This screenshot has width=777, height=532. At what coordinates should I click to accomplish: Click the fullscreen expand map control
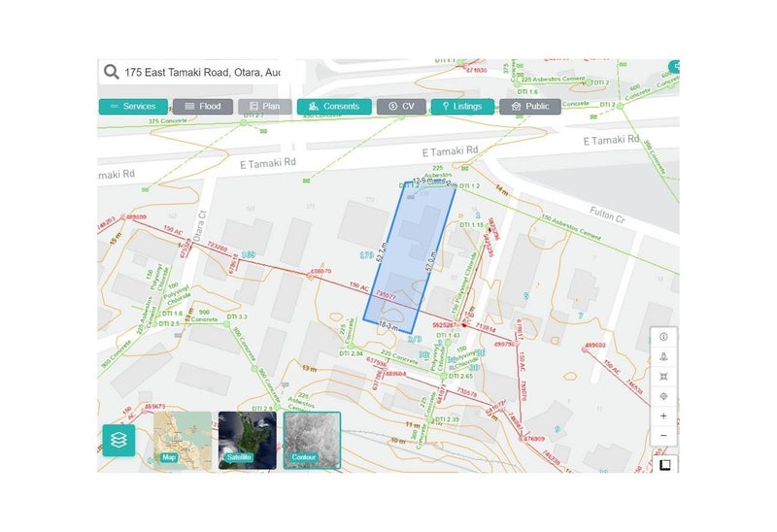click(x=663, y=377)
